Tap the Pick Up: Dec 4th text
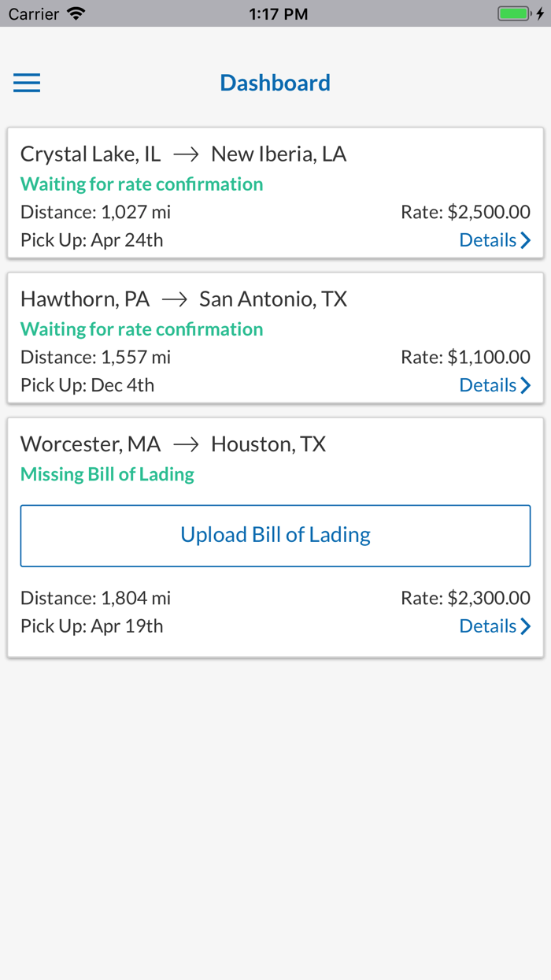Viewport: 551px width, 980px height. pos(87,385)
